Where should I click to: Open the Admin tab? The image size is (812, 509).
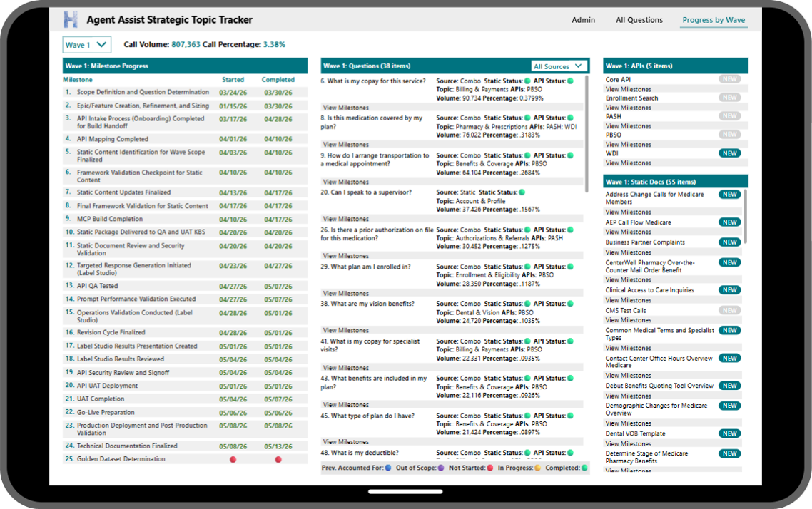click(x=583, y=20)
